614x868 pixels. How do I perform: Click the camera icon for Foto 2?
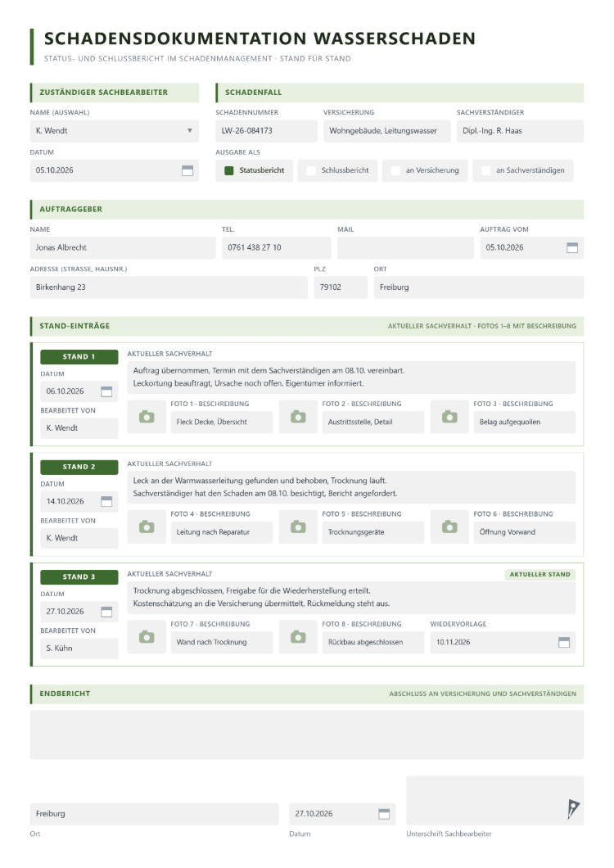(299, 416)
